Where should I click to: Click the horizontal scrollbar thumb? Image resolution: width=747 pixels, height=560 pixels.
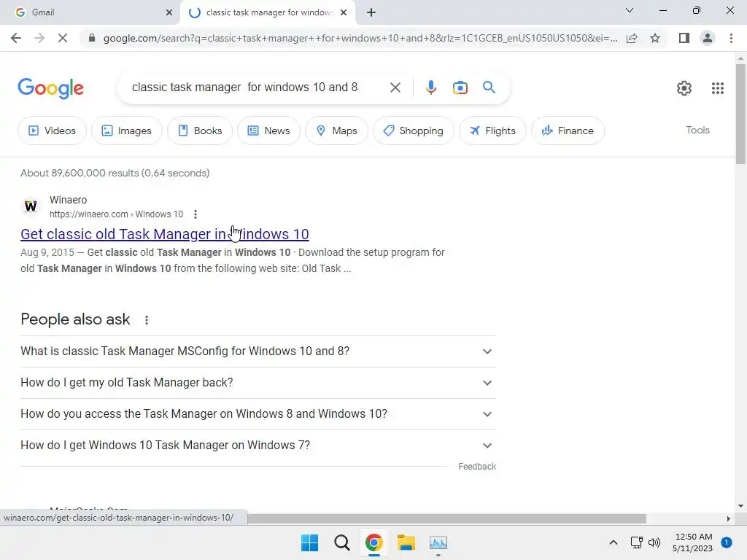coord(447,518)
